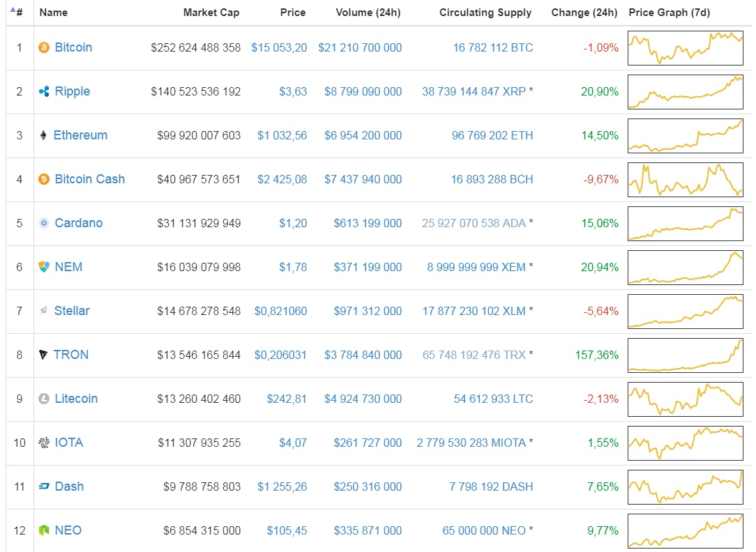The height and width of the screenshot is (552, 756).
Task: Click the Dash logo icon
Action: pyautogui.click(x=44, y=486)
